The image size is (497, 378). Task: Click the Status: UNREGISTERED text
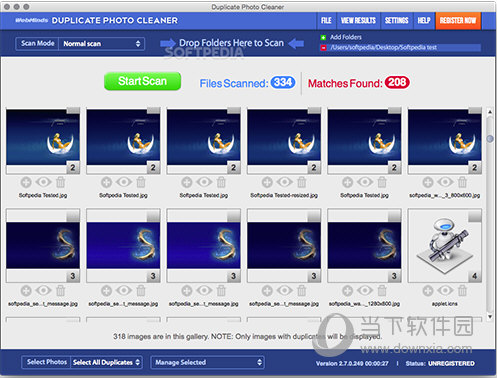440,363
